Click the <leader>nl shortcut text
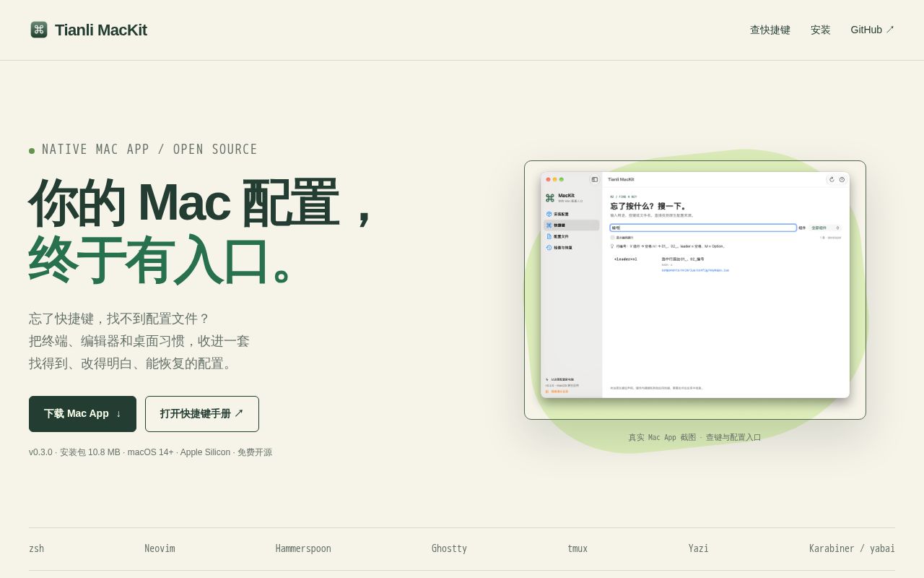Viewport: 924px width, 578px height. 626,259
